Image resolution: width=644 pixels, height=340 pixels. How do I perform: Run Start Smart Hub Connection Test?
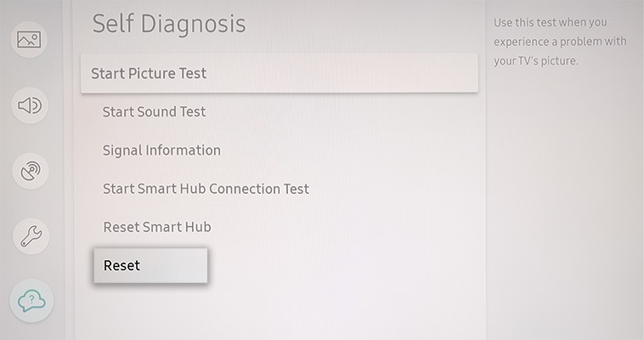(206, 189)
